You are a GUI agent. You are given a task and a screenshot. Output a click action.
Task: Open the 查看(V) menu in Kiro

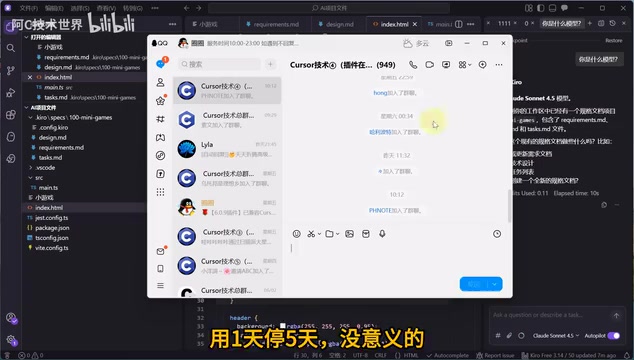(x=106, y=8)
